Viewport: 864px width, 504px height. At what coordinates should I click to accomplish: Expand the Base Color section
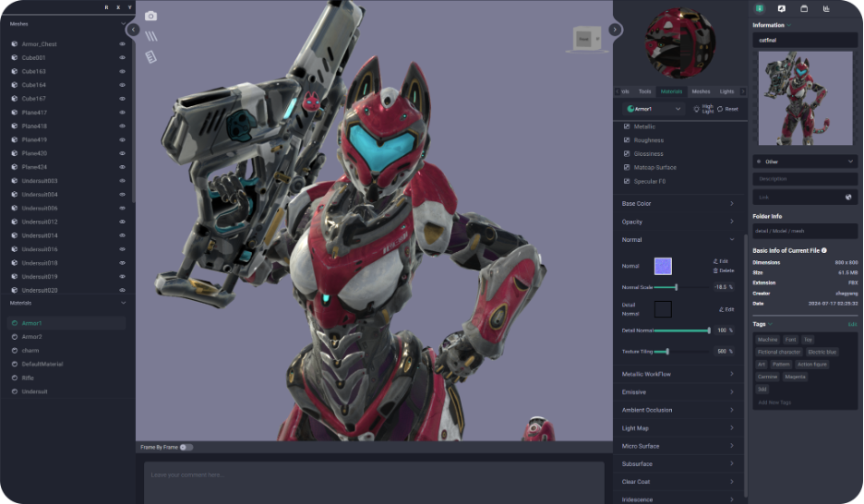678,203
